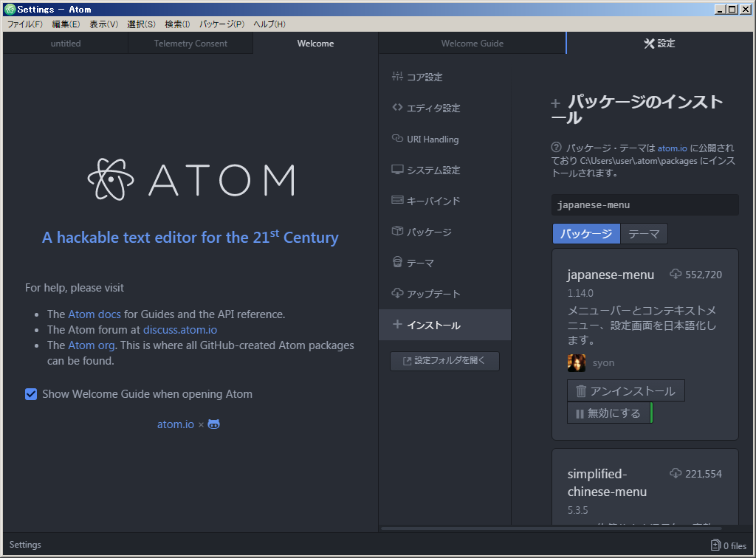The image size is (756, 558).
Task: Select the パッケージ search toggle button
Action: (x=586, y=234)
